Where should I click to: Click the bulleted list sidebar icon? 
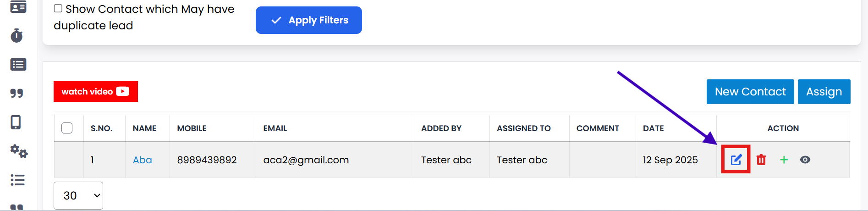17,180
